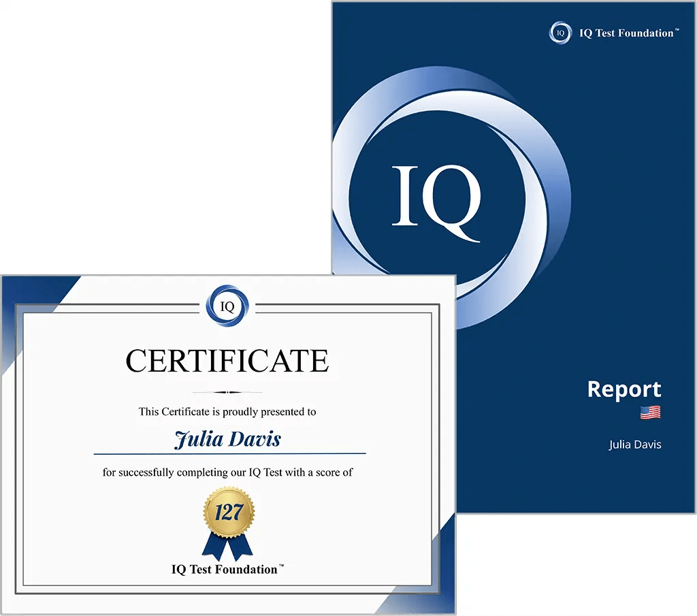Image resolution: width=697 pixels, height=616 pixels.
Task: Click the US flag icon under Report
Action: coord(650,412)
